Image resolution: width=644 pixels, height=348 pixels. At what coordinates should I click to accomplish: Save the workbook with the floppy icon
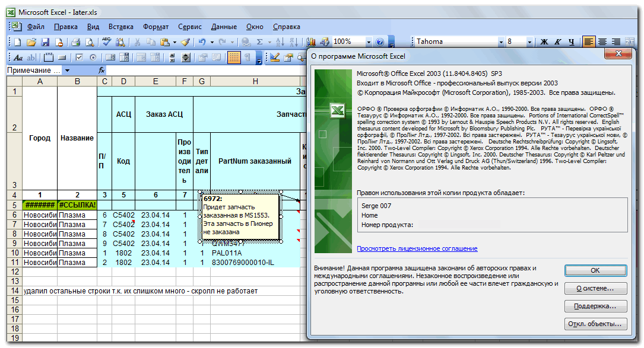(45, 42)
